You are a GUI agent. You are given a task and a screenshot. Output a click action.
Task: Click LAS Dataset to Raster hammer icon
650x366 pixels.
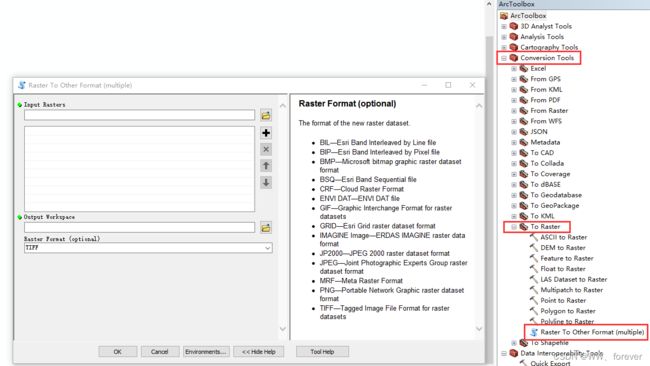pyautogui.click(x=534, y=279)
